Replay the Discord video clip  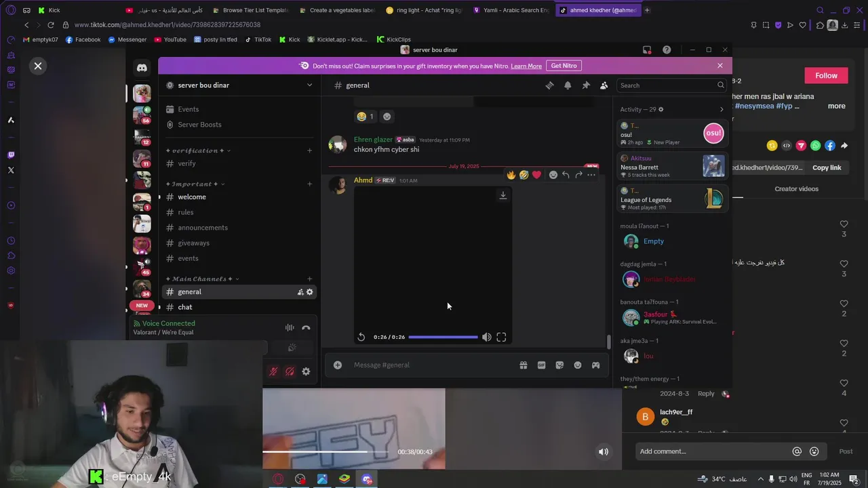click(361, 337)
